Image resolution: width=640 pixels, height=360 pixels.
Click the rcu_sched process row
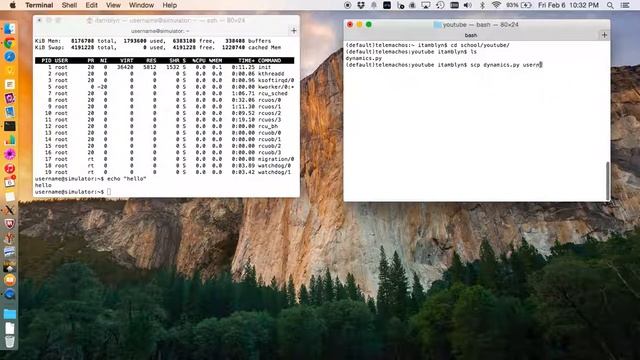[164, 93]
